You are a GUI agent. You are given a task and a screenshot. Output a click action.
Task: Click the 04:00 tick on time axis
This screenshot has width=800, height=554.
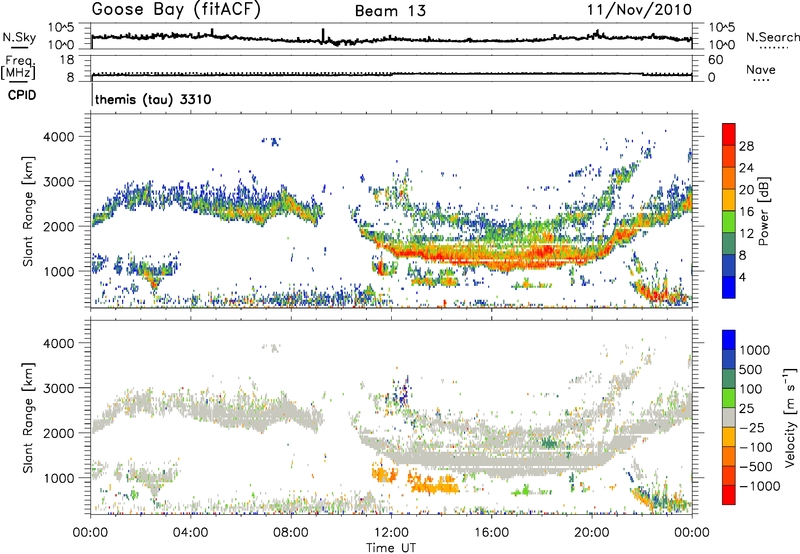click(x=191, y=531)
